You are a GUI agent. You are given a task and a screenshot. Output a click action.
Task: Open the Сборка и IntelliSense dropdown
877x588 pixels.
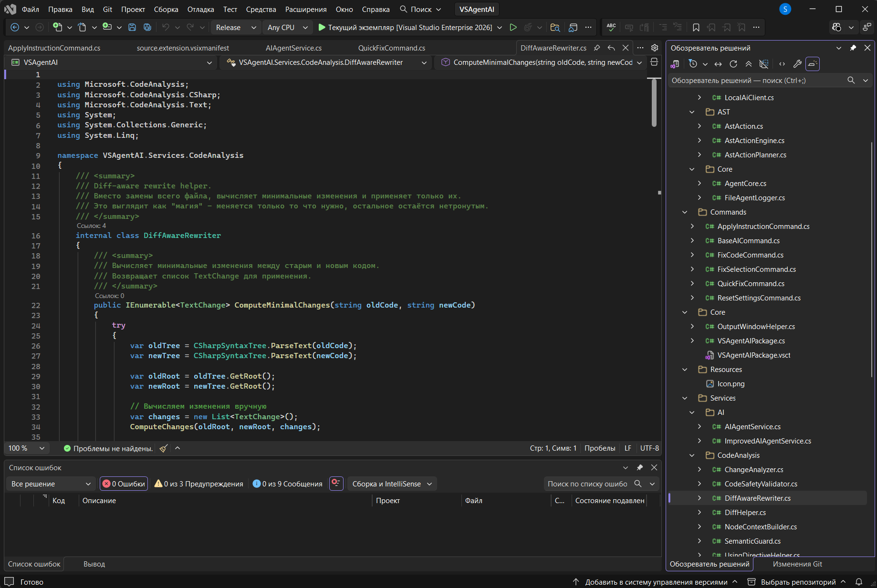point(392,484)
